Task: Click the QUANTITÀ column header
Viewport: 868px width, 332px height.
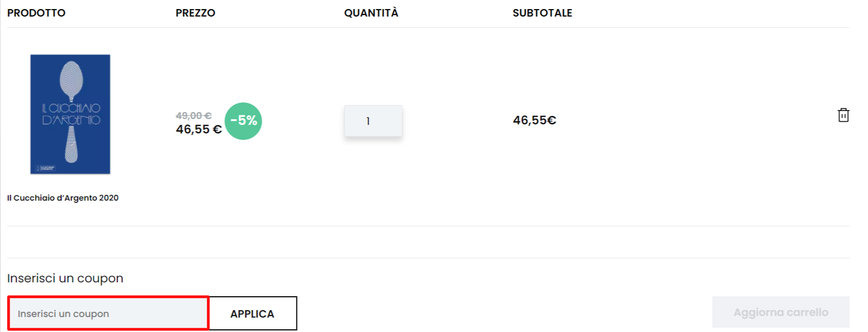Action: coord(371,13)
